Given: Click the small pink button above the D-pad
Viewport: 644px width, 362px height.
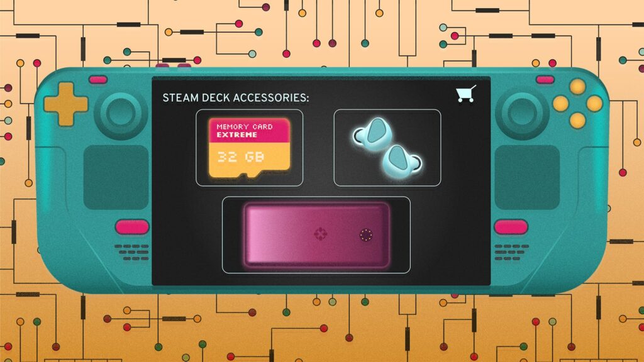Looking at the screenshot, I should (x=97, y=80).
